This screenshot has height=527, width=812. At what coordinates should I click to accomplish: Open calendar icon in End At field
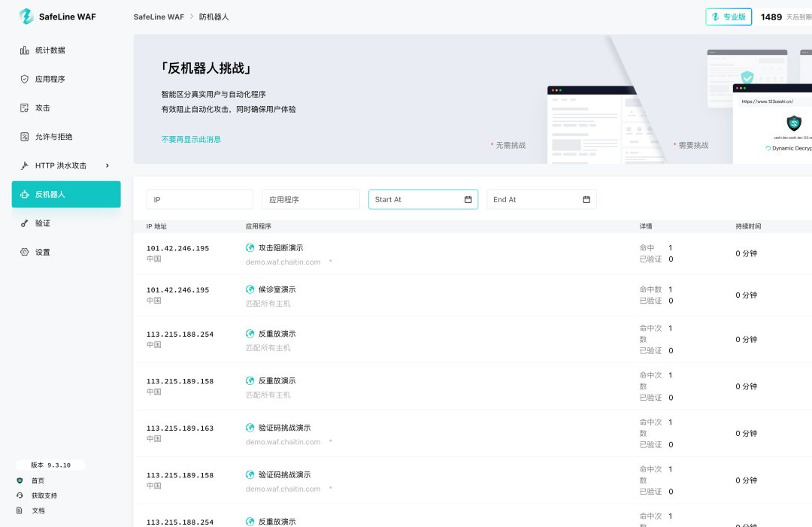(x=586, y=199)
